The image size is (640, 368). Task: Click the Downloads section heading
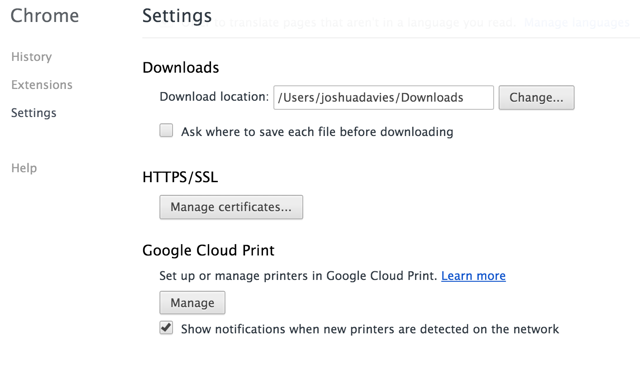180,68
